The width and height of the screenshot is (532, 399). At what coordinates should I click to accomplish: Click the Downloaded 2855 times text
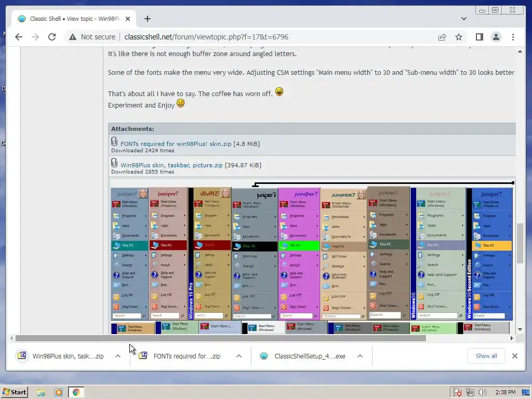(143, 172)
